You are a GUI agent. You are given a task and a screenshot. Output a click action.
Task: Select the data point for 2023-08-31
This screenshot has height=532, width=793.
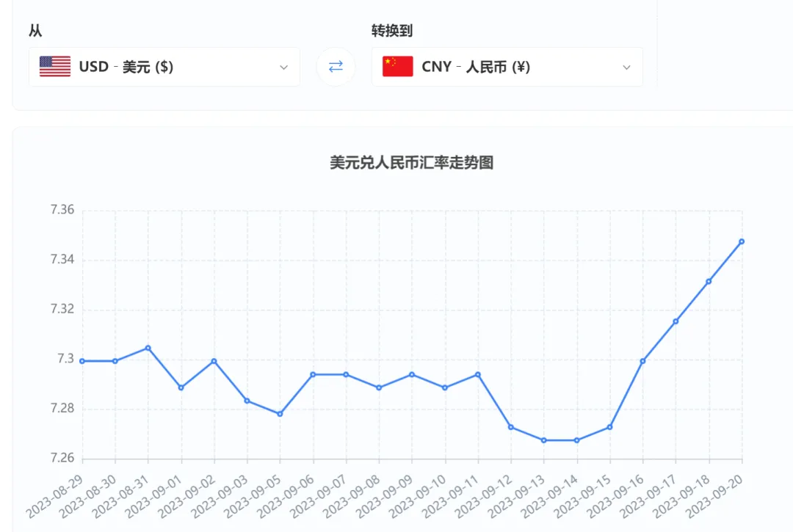[148, 348]
